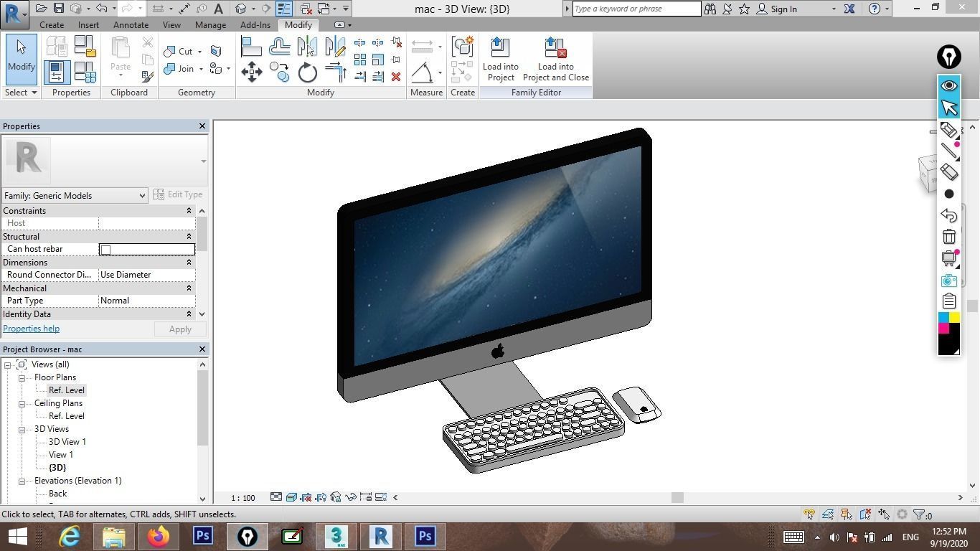The width and height of the screenshot is (980, 551).
Task: Toggle the crop region lock icon
Action: coord(365,496)
